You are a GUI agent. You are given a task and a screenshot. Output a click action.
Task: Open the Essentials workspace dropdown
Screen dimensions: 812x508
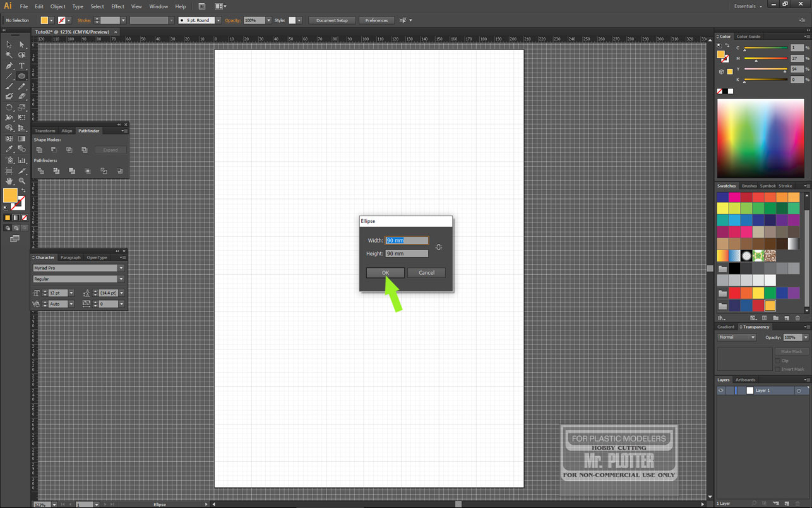click(x=748, y=6)
